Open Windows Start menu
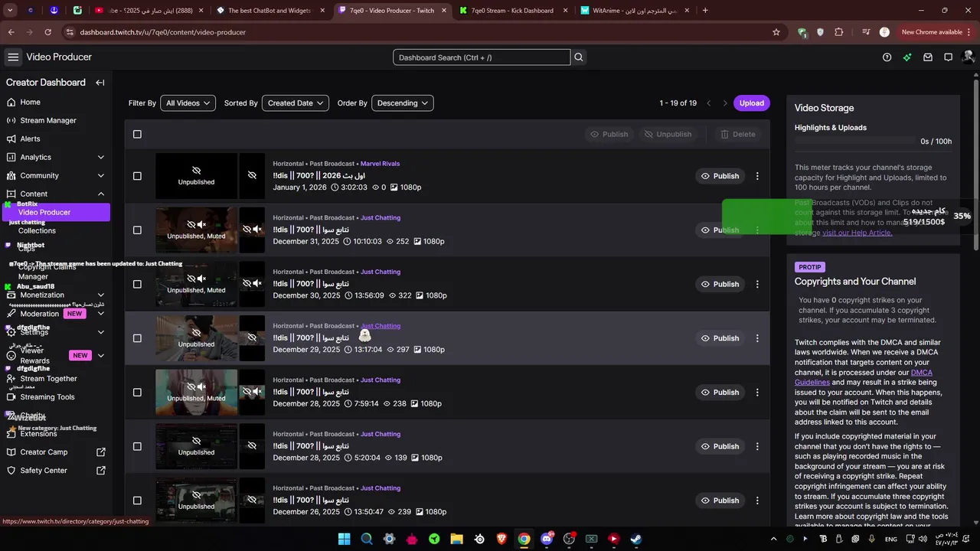This screenshot has width=980, height=551. coord(344,539)
